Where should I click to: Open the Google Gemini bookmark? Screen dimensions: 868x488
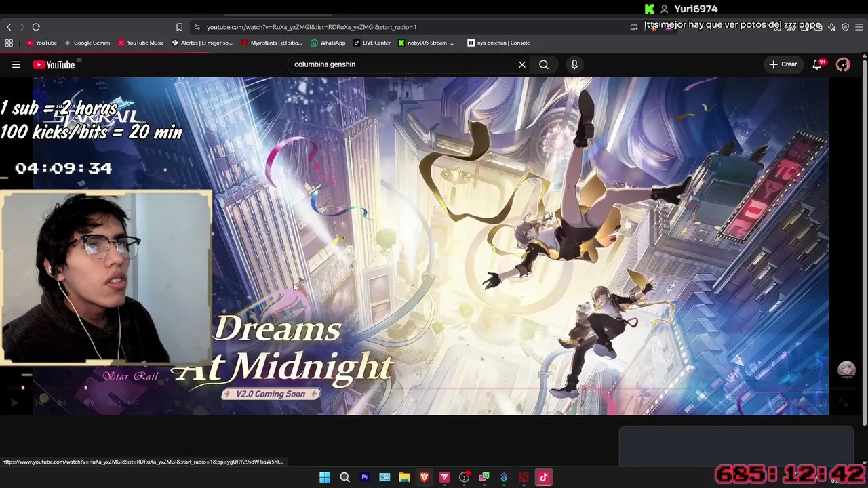(87, 43)
